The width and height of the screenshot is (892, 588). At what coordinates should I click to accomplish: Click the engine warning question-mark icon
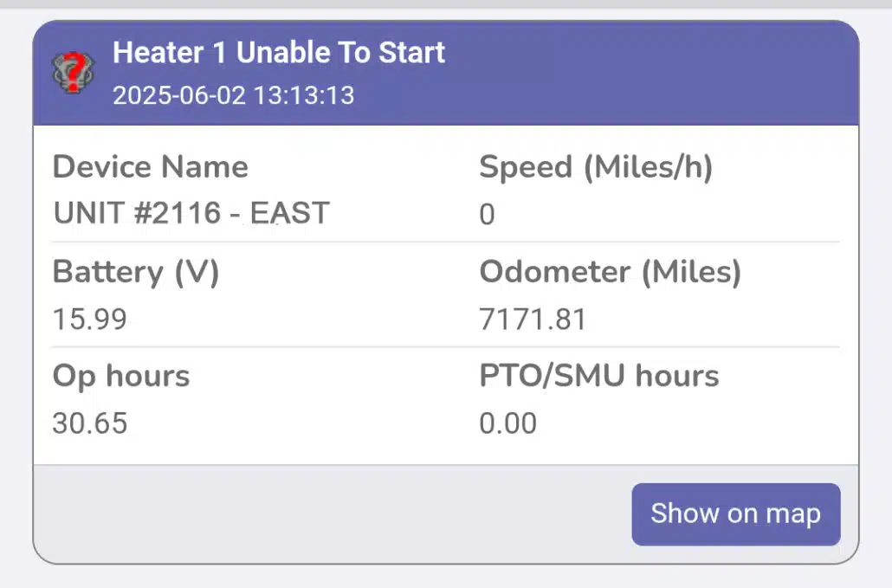click(74, 72)
